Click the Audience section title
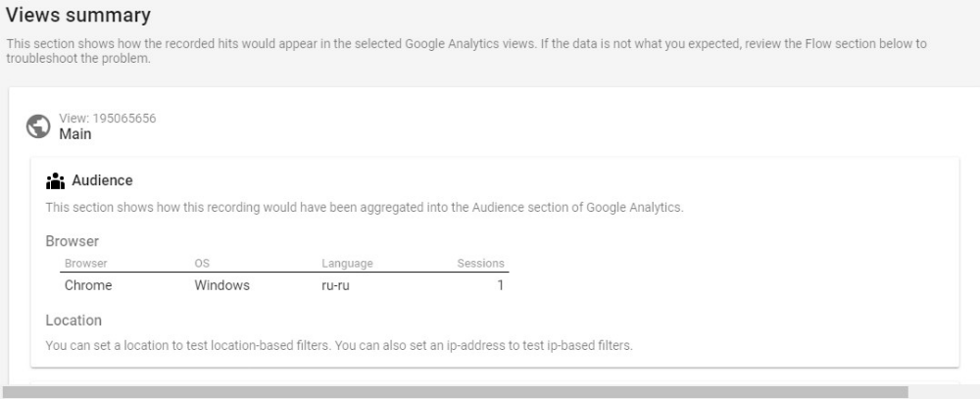980x399 pixels. pos(103,180)
